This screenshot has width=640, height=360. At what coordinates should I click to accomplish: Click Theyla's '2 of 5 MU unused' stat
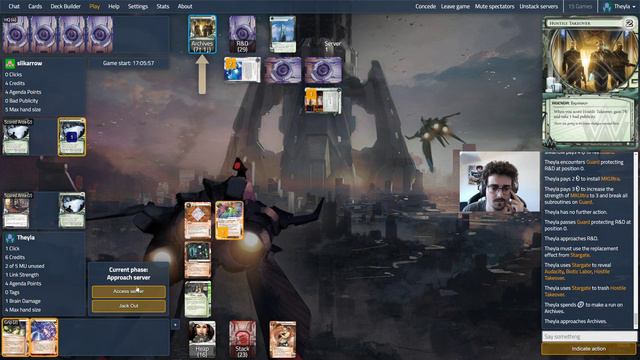(x=24, y=266)
